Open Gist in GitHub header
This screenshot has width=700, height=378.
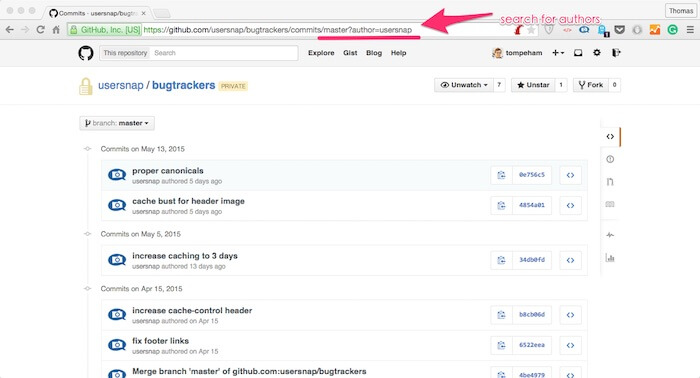point(350,53)
